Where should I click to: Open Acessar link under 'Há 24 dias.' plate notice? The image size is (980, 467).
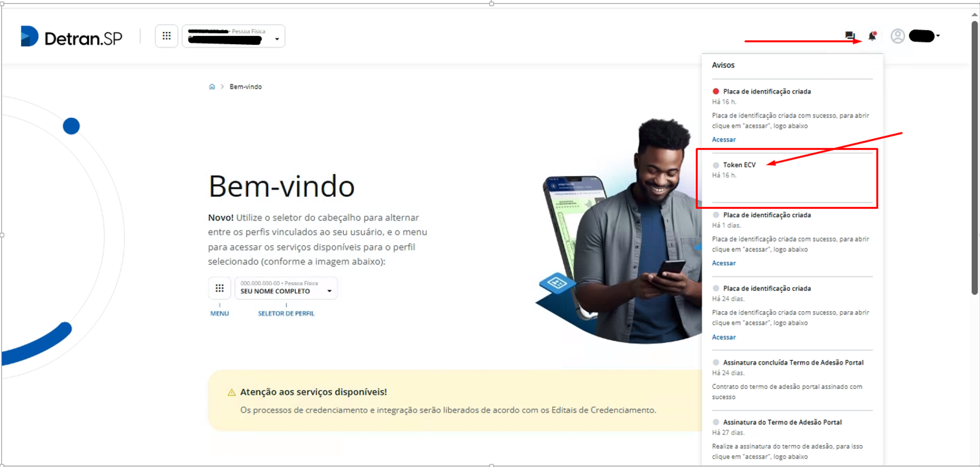coord(724,337)
